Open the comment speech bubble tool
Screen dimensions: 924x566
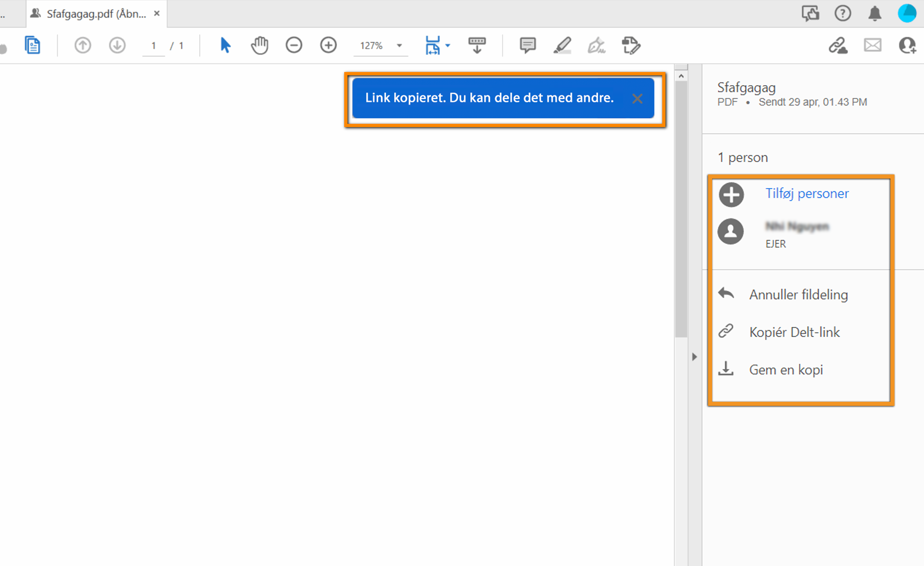pyautogui.click(x=527, y=45)
